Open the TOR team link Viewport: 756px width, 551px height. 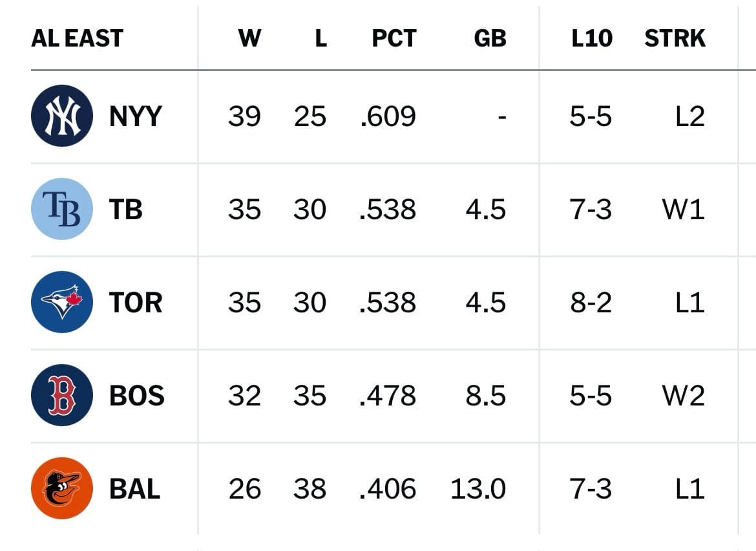[x=136, y=303]
